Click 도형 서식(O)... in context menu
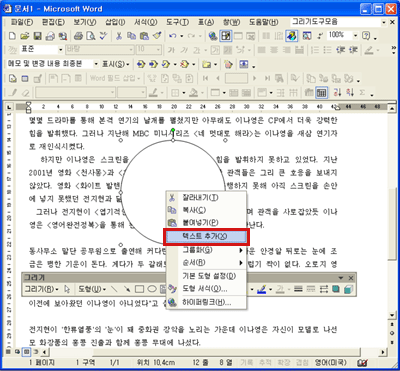 point(206,289)
